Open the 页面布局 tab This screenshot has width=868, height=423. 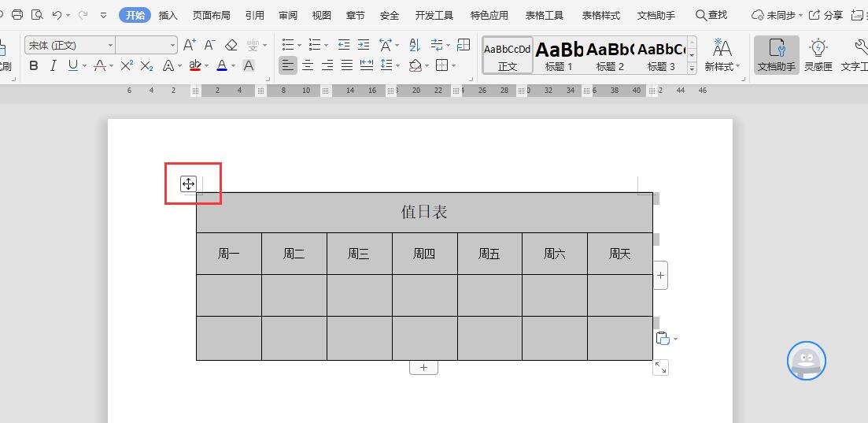(x=211, y=15)
